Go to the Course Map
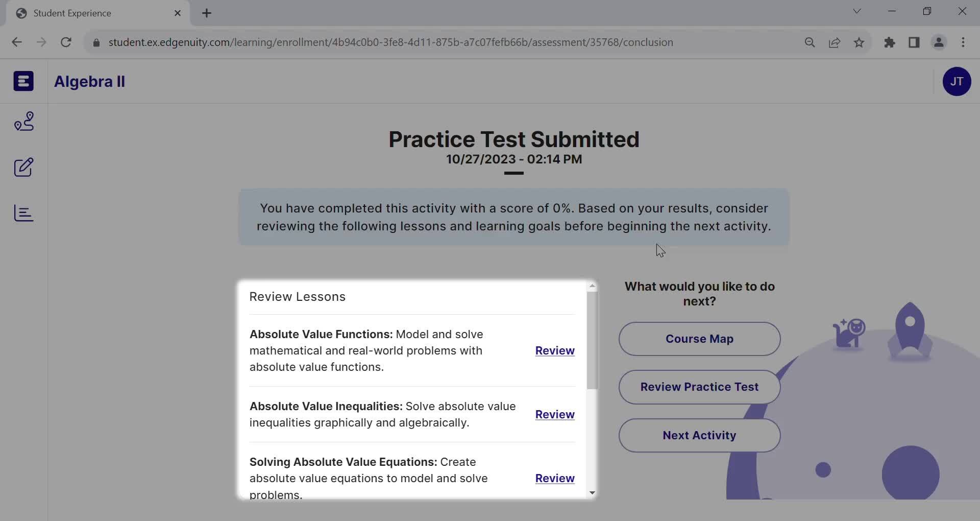This screenshot has width=980, height=521. pos(699,339)
